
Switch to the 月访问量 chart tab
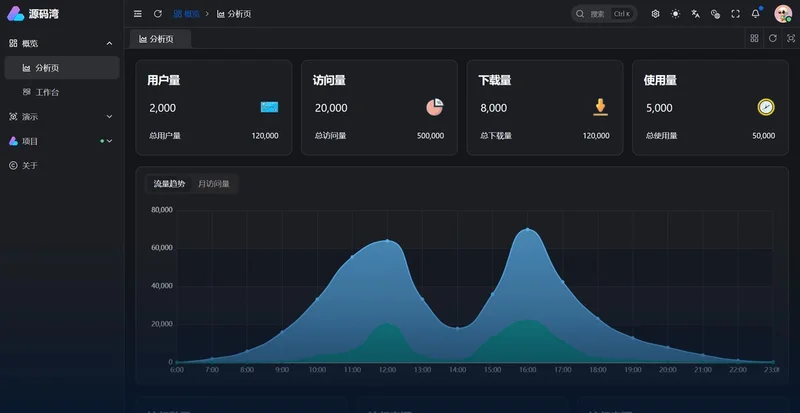pyautogui.click(x=214, y=184)
